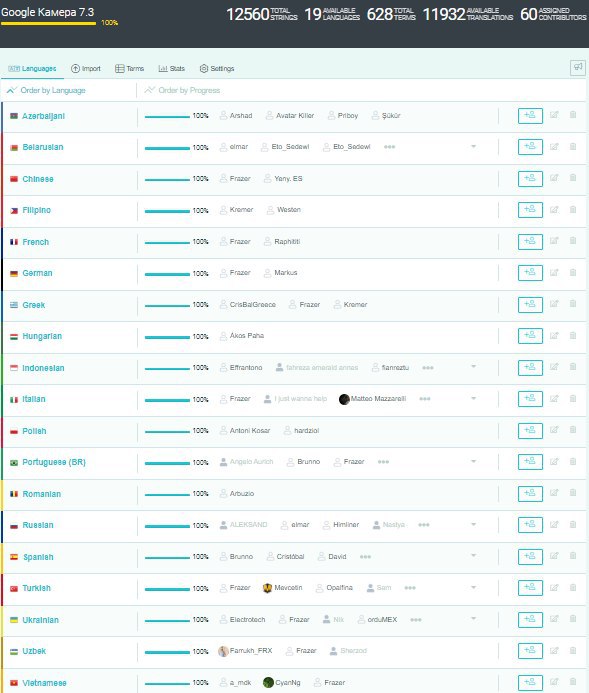Select contributor Arbuzio in Romanian row
The image size is (589, 693).
click(237, 494)
